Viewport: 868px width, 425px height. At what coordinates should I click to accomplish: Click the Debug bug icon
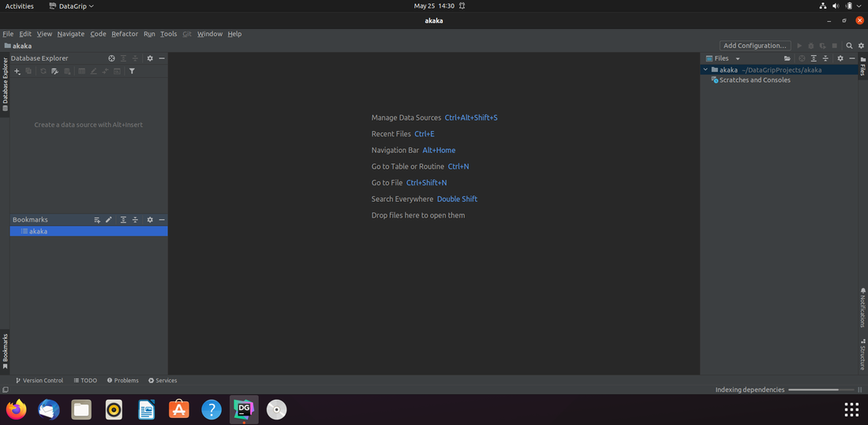click(x=811, y=46)
